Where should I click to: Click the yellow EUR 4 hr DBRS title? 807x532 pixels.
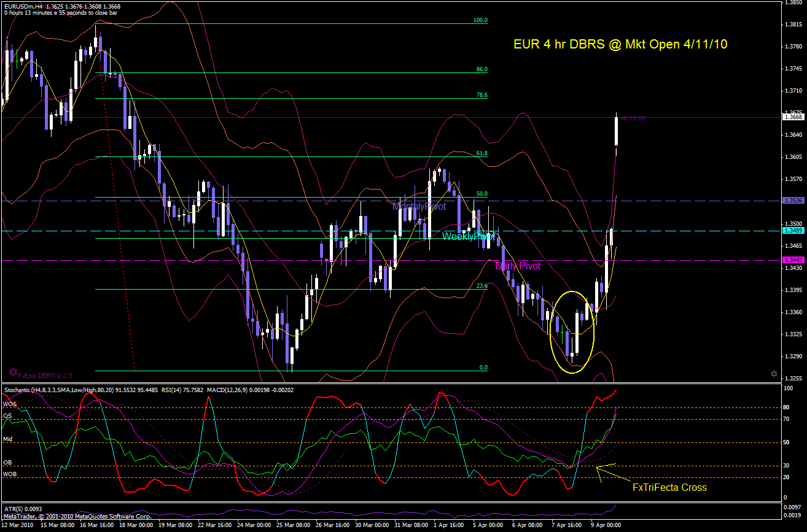coord(620,44)
